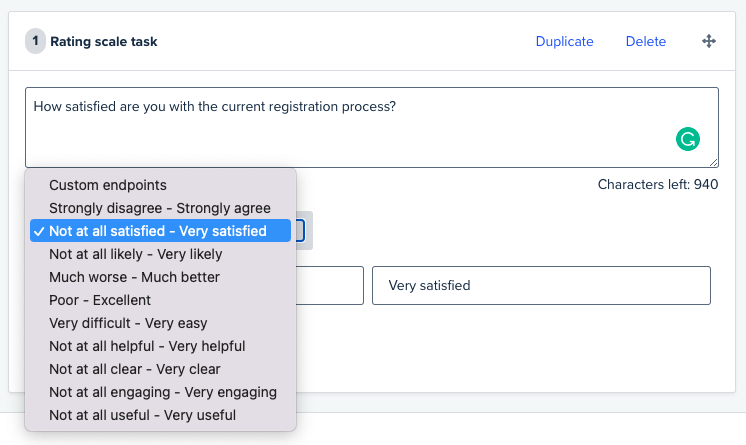Image resolution: width=746 pixels, height=445 pixels.
Task: Delete the rating scale task
Action: point(646,41)
